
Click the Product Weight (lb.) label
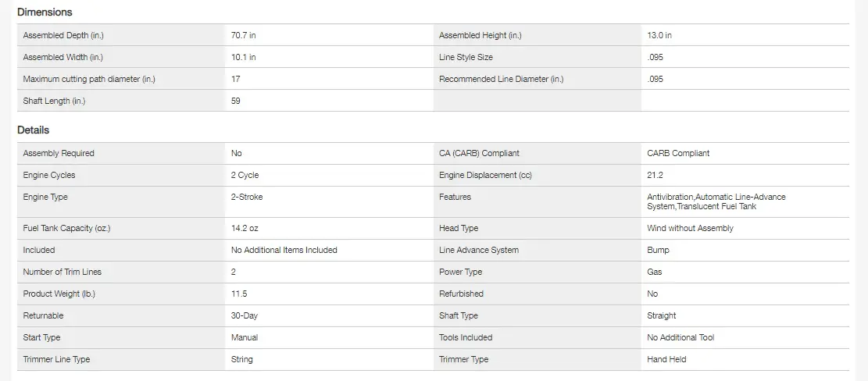click(59, 294)
